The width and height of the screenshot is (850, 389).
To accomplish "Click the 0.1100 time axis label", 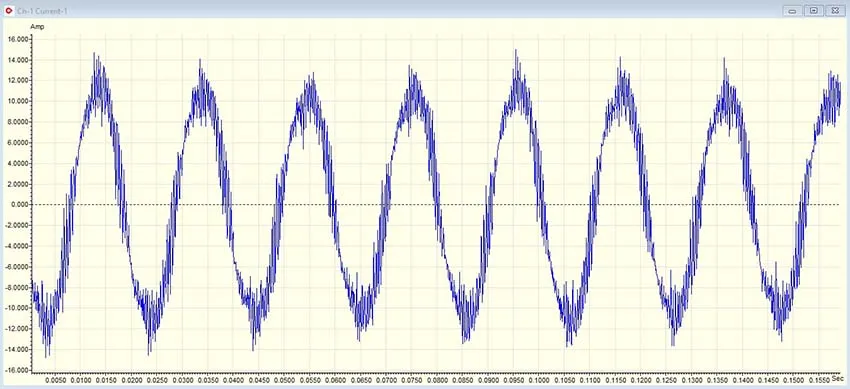I will [x=591, y=381].
